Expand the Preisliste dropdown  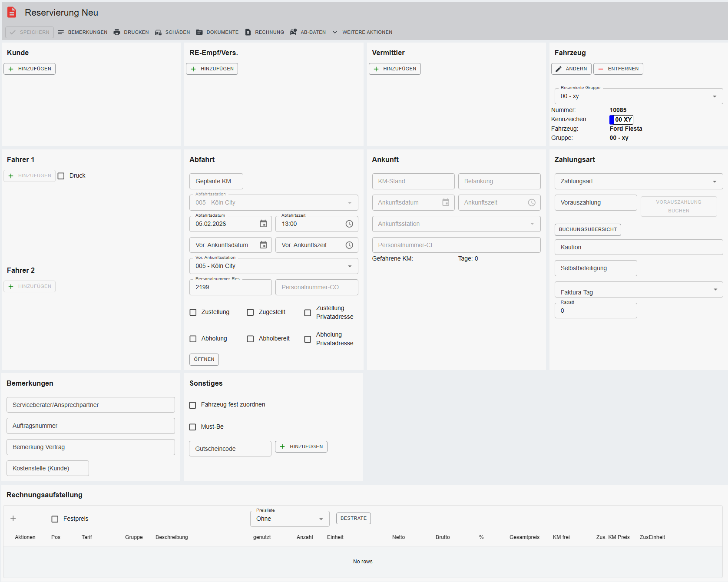pos(321,519)
